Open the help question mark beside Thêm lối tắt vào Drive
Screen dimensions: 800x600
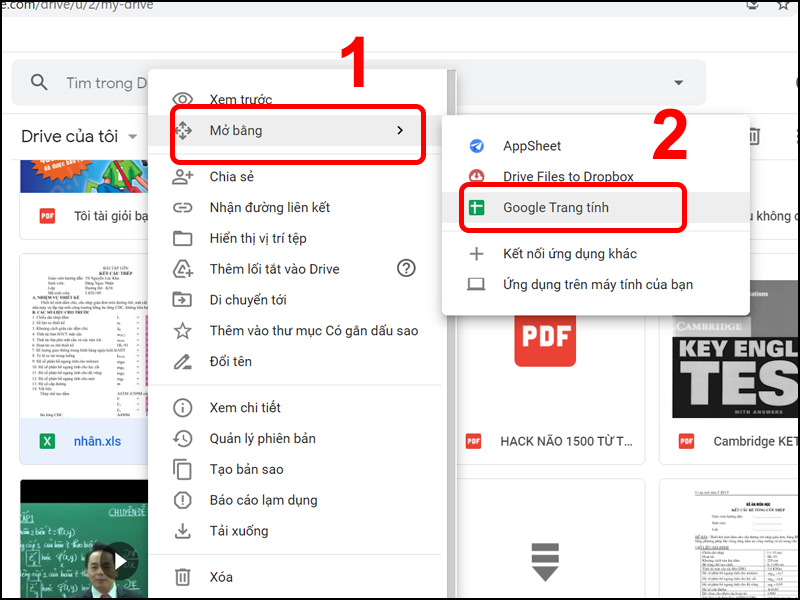point(406,269)
